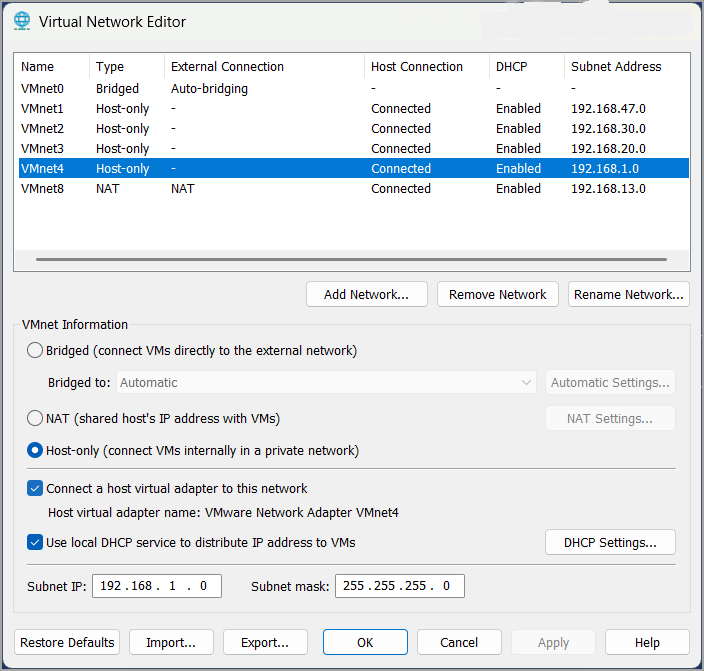Select the VMnet0 row
This screenshot has width=704, height=671.
[x=352, y=88]
